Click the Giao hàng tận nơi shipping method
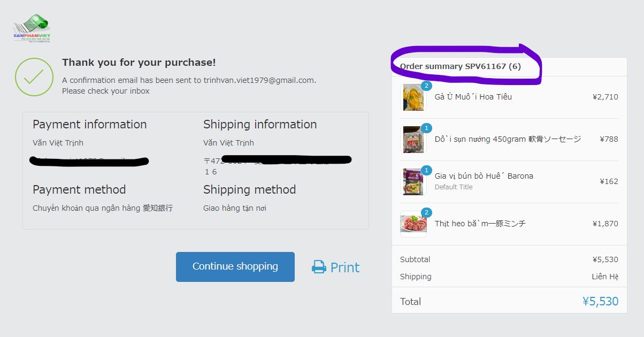Image resolution: width=644 pixels, height=337 pixels. click(235, 208)
